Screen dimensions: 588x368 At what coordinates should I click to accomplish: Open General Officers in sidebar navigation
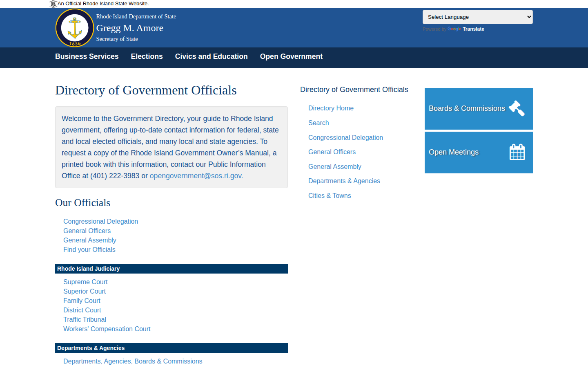tap(332, 152)
